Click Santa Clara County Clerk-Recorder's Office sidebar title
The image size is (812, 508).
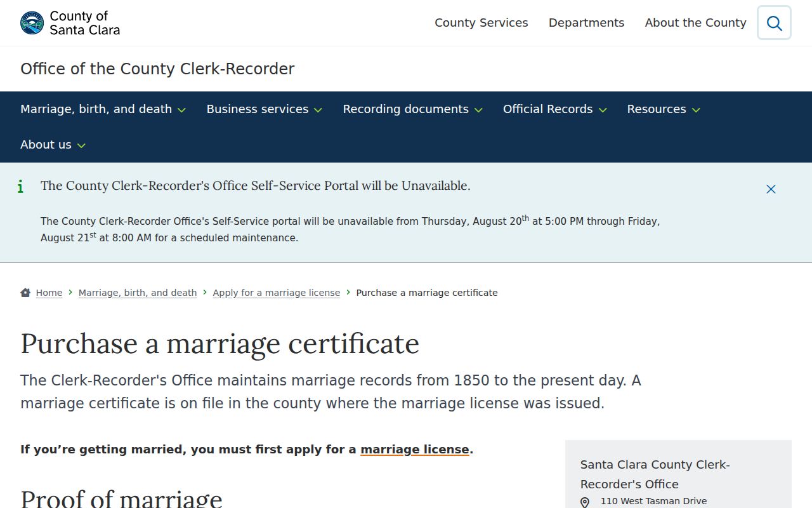(x=655, y=474)
